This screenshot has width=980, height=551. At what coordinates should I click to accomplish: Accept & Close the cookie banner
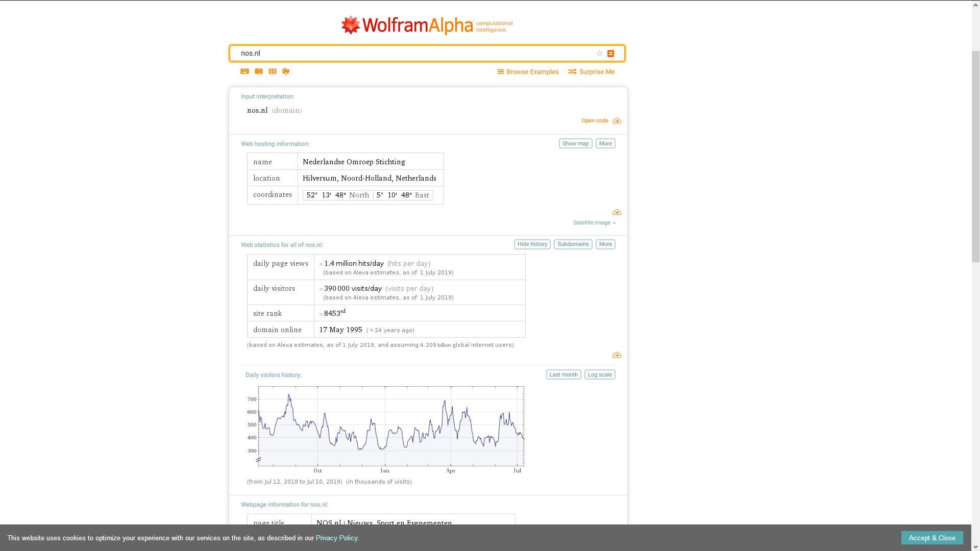point(932,538)
